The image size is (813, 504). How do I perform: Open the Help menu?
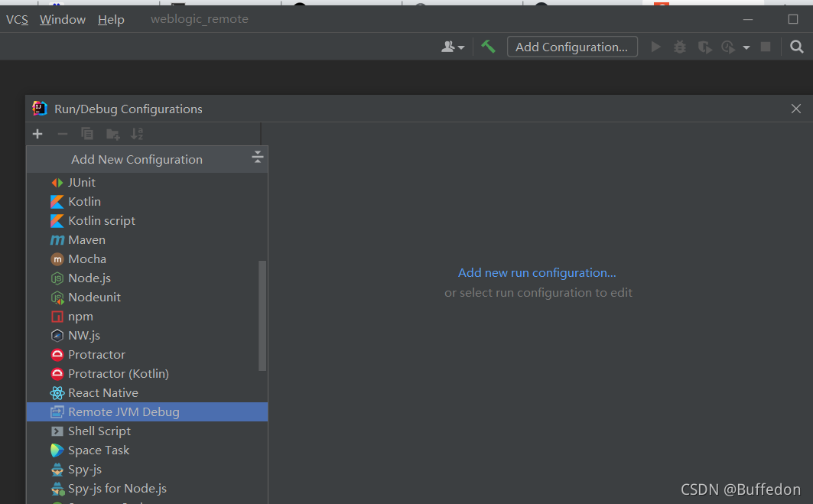click(111, 20)
